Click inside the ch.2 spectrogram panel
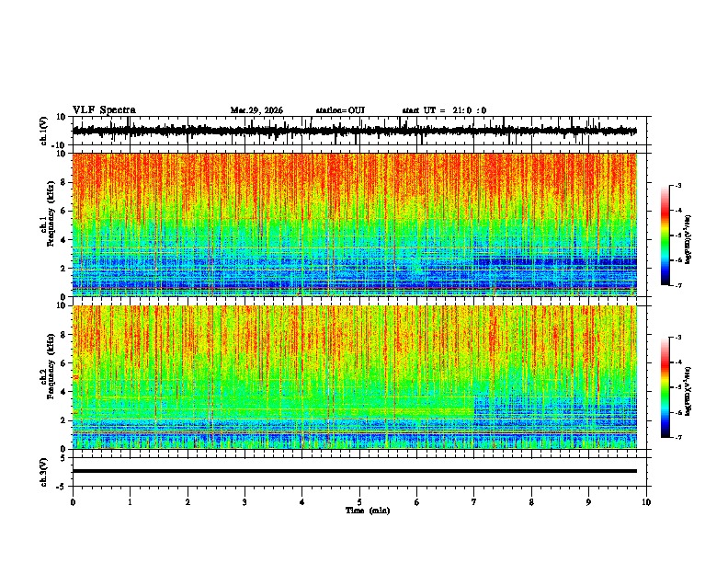728x563 pixels. click(x=354, y=377)
